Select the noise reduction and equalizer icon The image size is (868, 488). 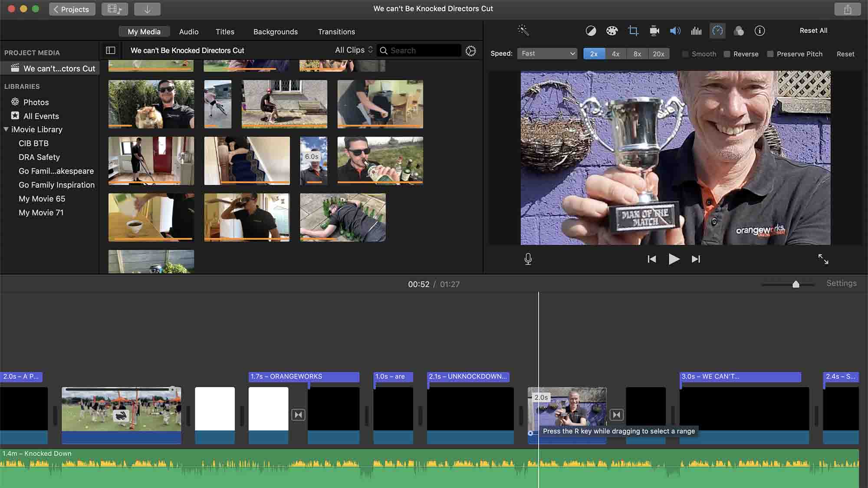click(696, 31)
